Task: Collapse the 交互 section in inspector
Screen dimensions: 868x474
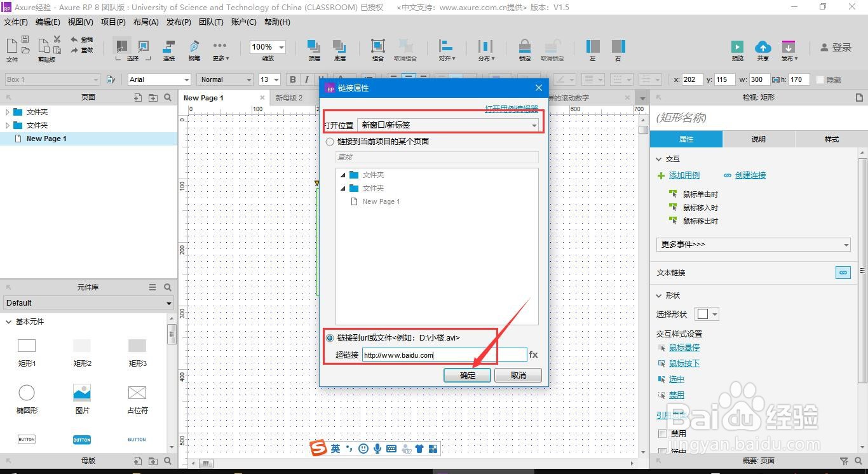Action: 659,159
